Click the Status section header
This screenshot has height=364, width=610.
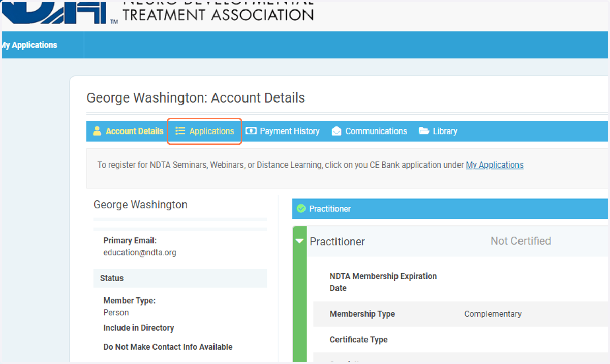(x=180, y=278)
